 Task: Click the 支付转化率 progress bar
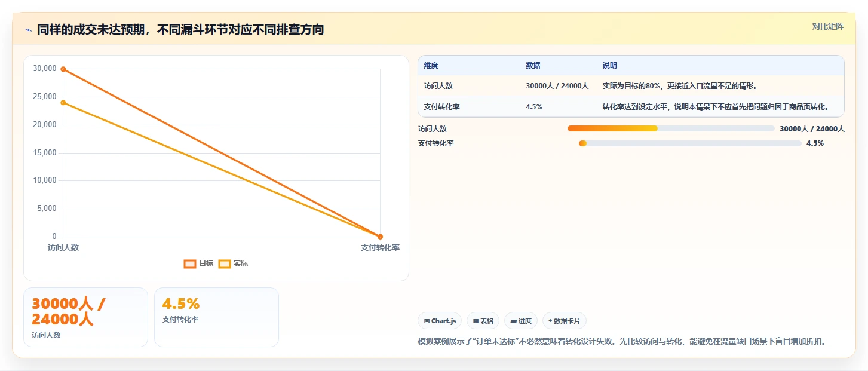pos(690,143)
